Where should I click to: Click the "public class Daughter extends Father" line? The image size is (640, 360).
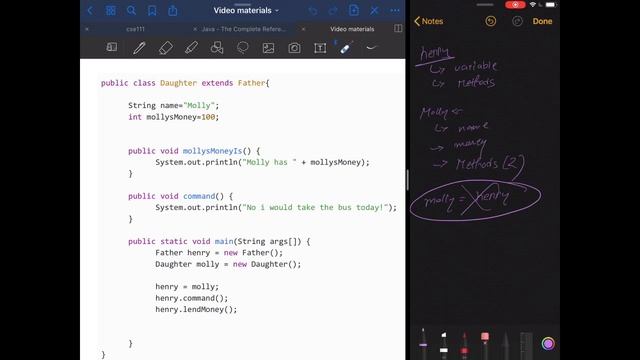coord(185,83)
